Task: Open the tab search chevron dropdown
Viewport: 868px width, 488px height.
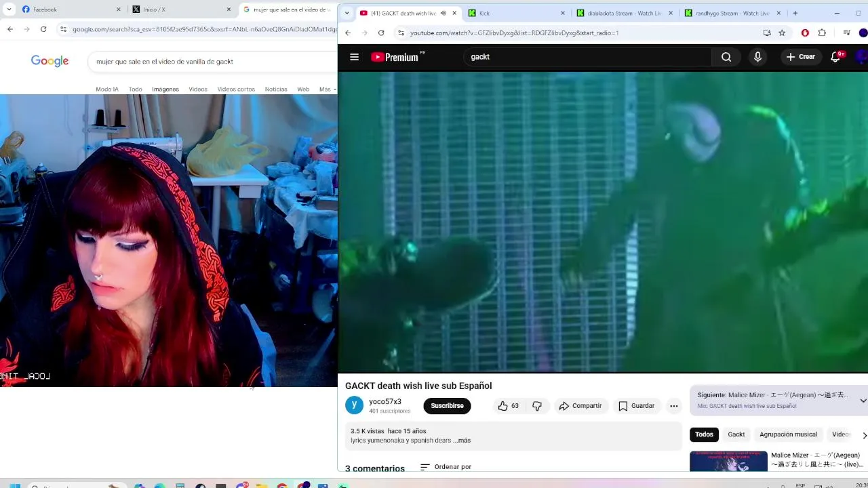Action: click(x=347, y=13)
